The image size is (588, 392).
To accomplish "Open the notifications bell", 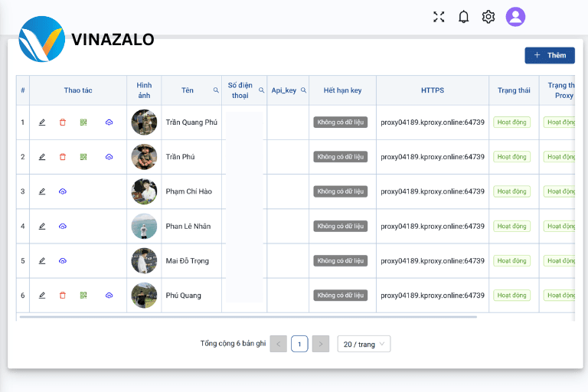I will pos(463,17).
